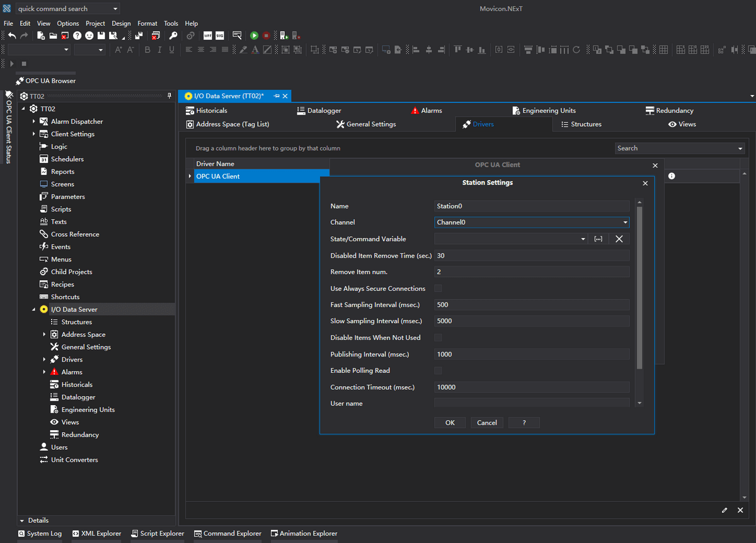Image resolution: width=756 pixels, height=543 pixels.
Task: Click the Name field containing Station0
Action: (532, 206)
